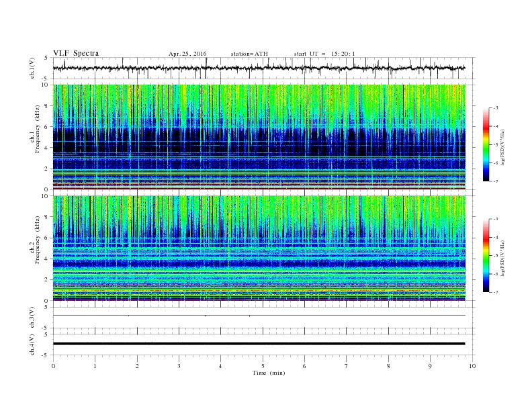Click the ch.4 thick black trace
The width and height of the screenshot is (532, 411).
(x=259, y=344)
